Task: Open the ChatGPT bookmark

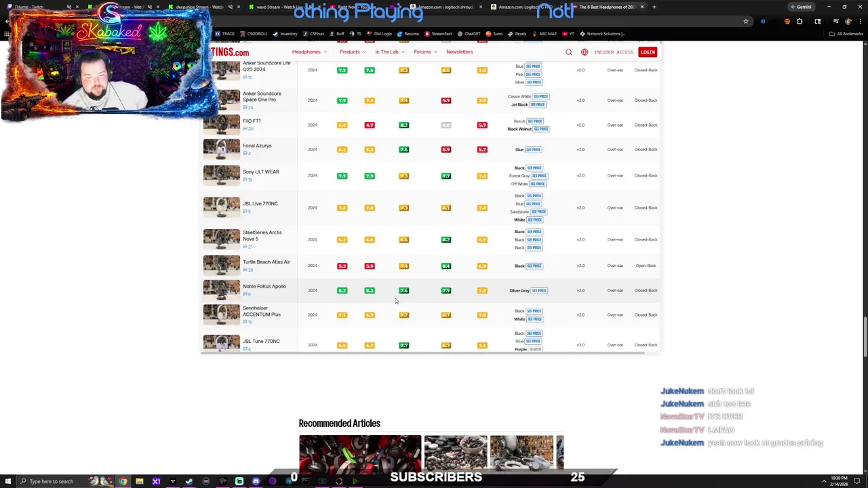Action: click(x=469, y=34)
